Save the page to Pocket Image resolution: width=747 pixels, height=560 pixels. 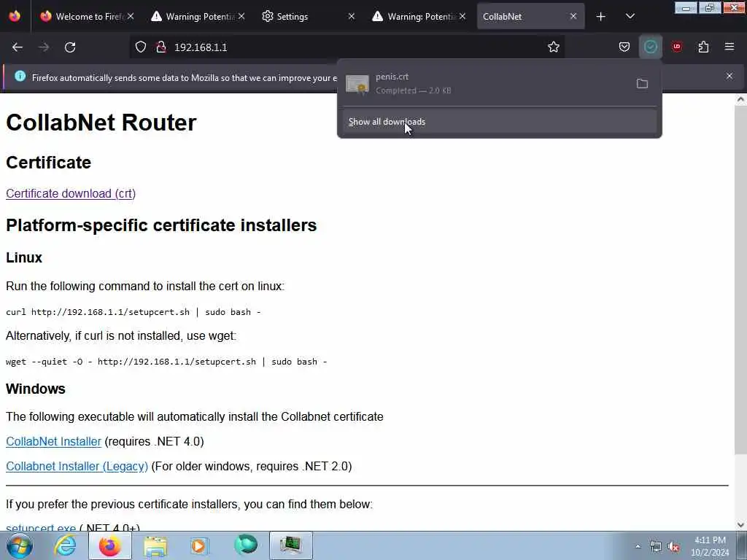pyautogui.click(x=624, y=47)
